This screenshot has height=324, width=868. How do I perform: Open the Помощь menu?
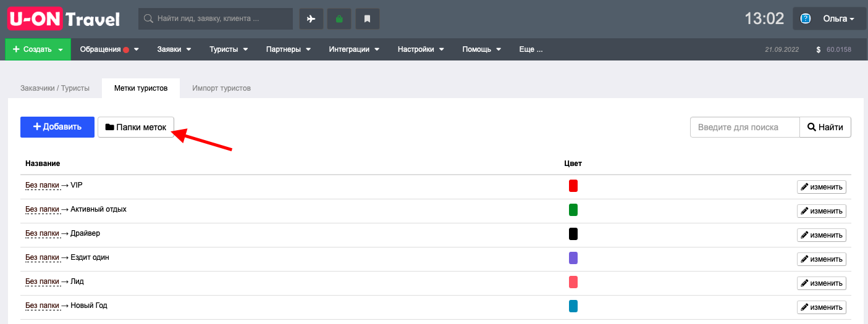tap(482, 49)
